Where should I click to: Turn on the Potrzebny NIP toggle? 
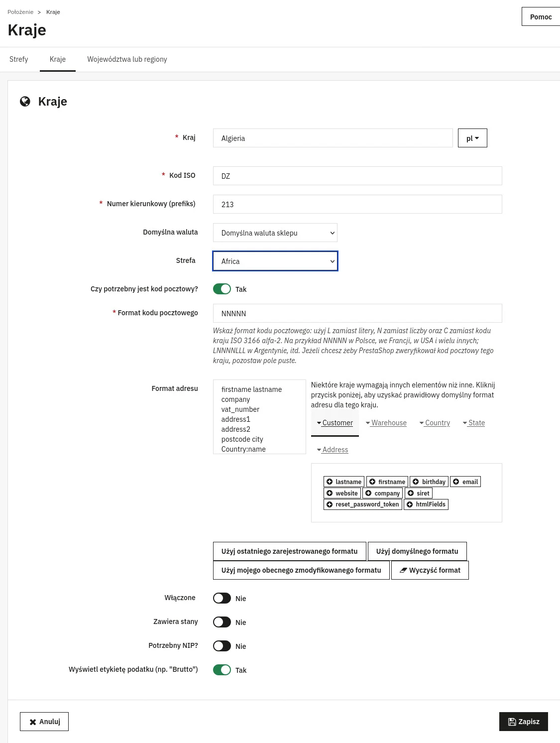point(222,646)
